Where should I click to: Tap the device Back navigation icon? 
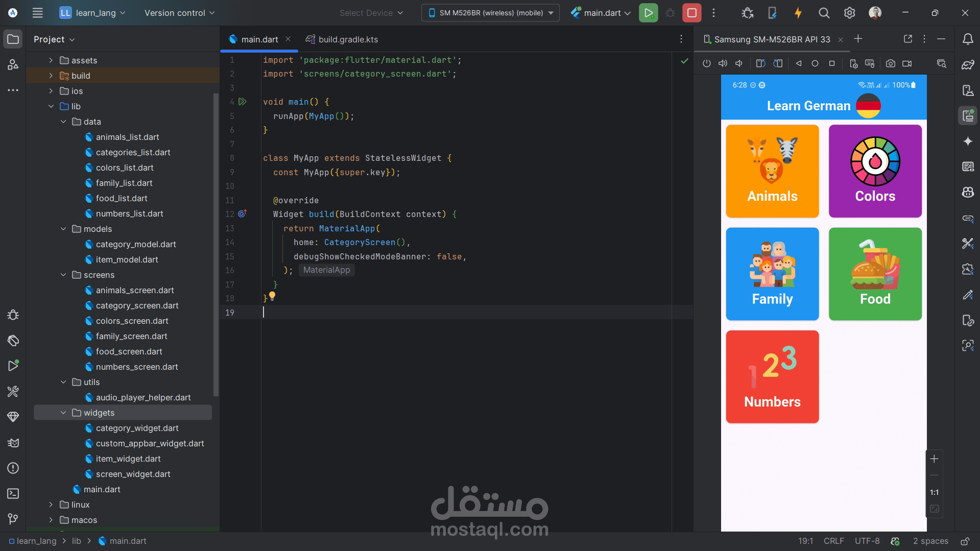[x=799, y=63]
